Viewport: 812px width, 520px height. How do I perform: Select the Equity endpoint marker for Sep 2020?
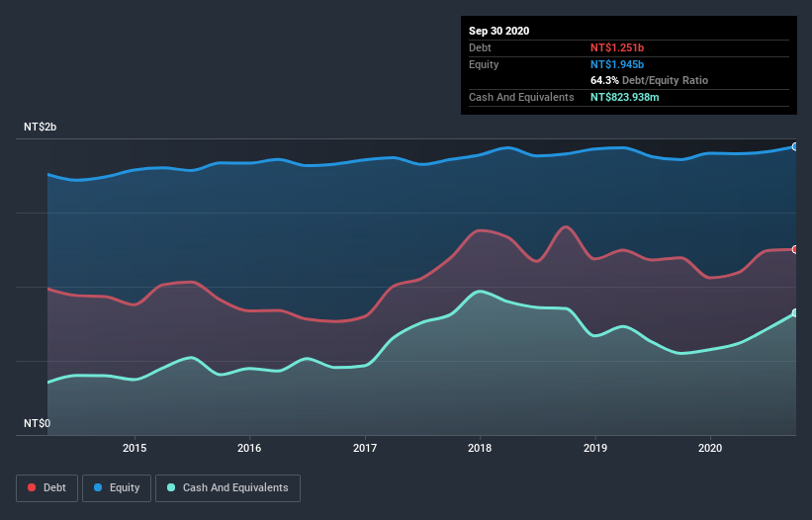click(795, 147)
